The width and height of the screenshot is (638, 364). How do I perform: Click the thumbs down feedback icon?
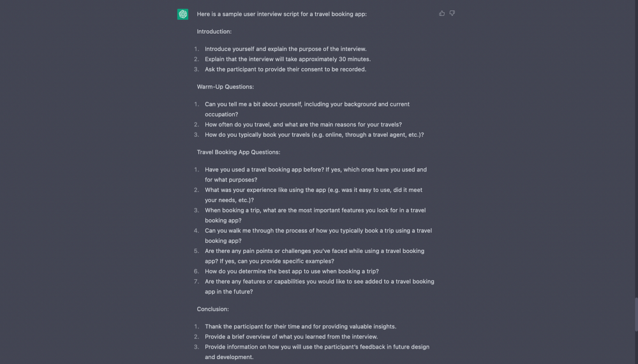point(452,13)
